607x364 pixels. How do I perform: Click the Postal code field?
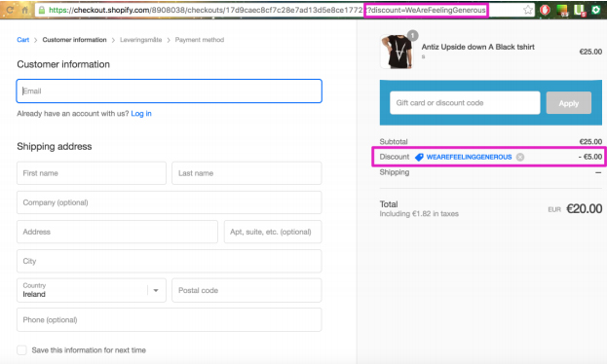(247, 290)
